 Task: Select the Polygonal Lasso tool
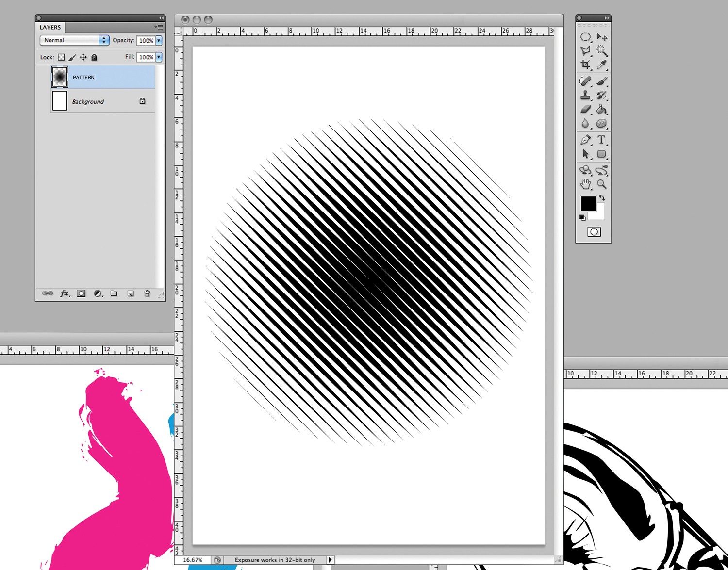[586, 50]
